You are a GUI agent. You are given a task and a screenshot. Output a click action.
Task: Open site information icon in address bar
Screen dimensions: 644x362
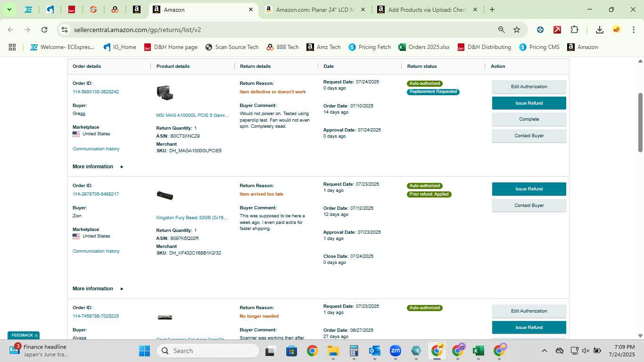pyautogui.click(x=65, y=30)
